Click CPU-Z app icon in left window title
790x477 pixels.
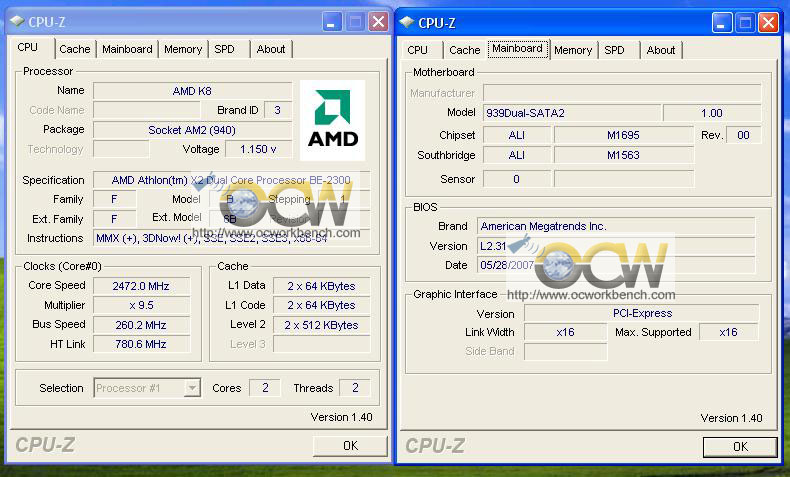17,21
